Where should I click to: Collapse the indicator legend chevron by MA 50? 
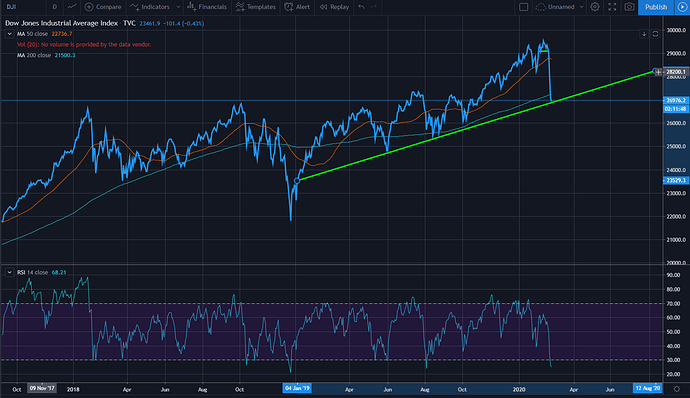click(9, 34)
